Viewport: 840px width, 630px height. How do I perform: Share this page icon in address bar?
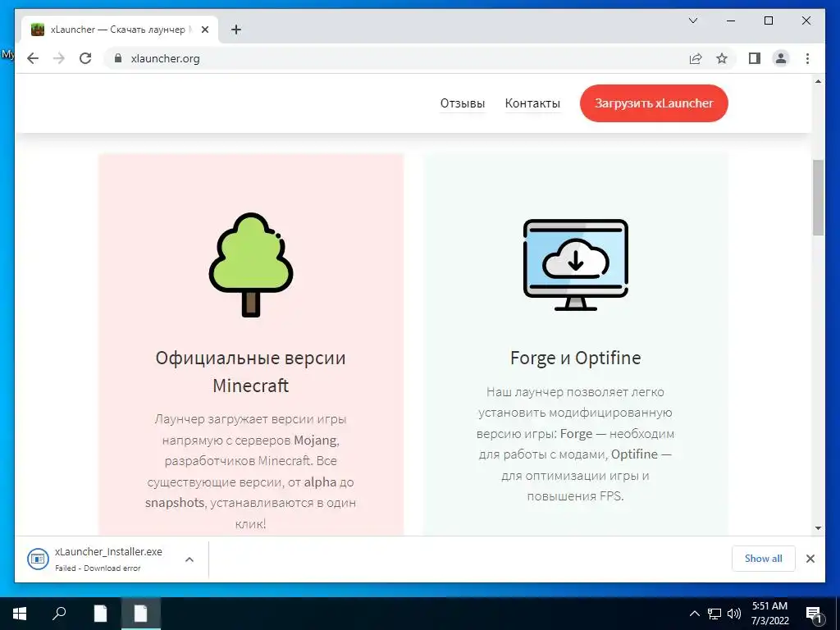pyautogui.click(x=696, y=58)
